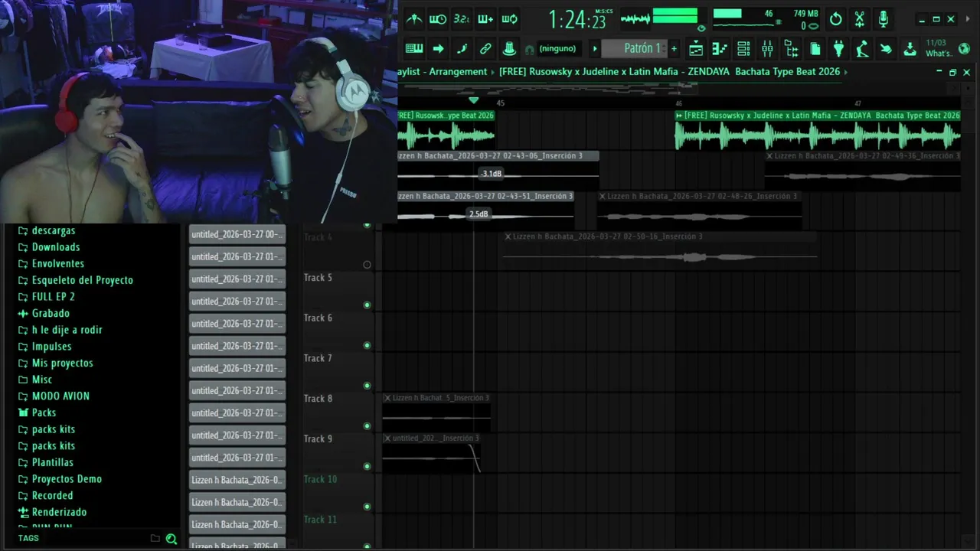Mute Track 10 using its green dot
This screenshot has height=551, width=980.
(x=367, y=507)
